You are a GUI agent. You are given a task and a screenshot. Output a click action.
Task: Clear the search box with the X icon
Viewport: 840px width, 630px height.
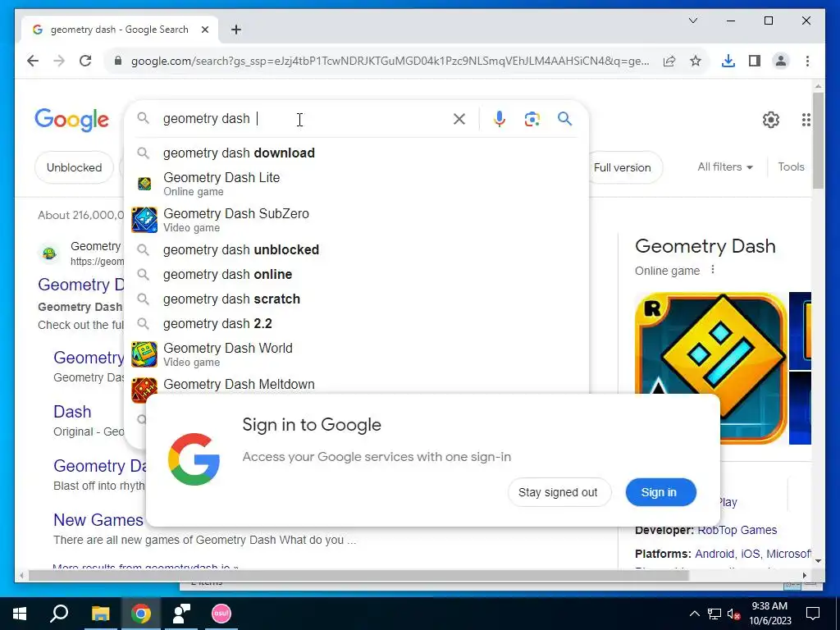pos(459,119)
